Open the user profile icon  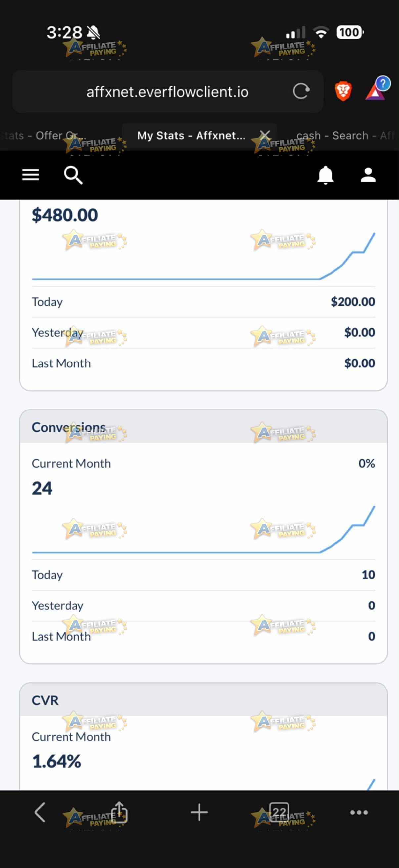pos(368,175)
